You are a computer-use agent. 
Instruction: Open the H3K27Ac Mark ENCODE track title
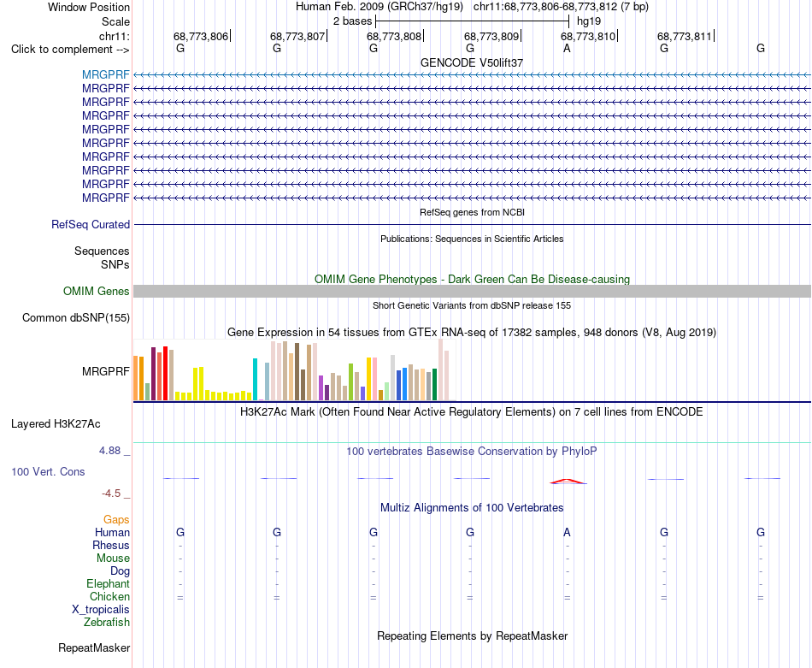472,412
